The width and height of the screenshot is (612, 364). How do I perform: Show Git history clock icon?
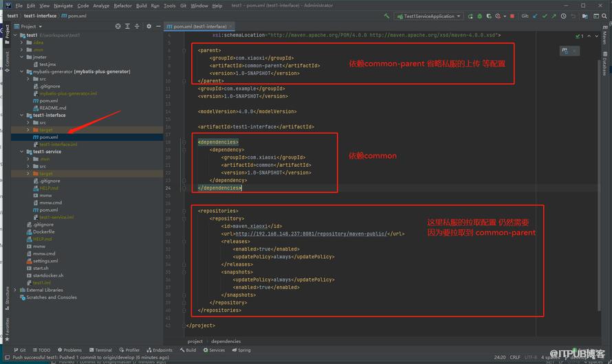563,16
